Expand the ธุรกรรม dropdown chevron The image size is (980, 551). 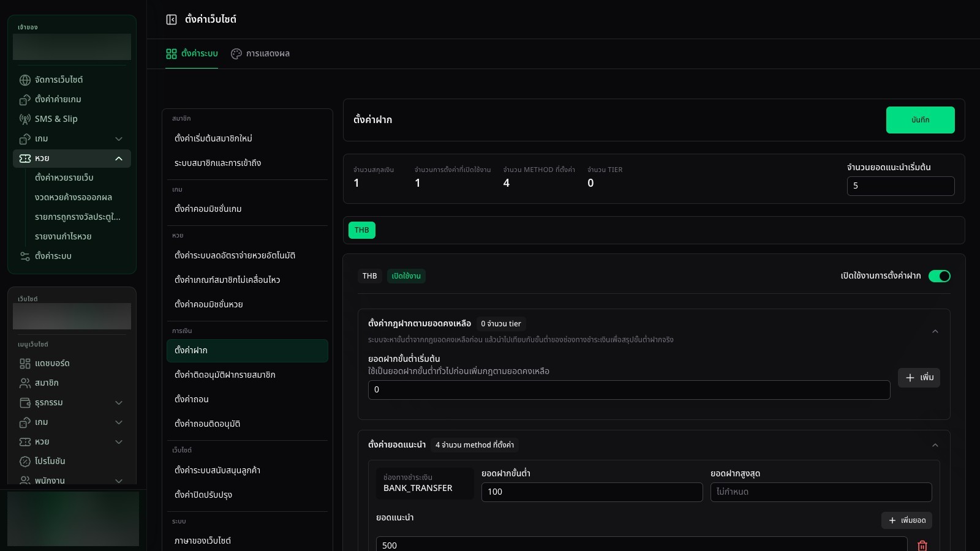tap(119, 403)
